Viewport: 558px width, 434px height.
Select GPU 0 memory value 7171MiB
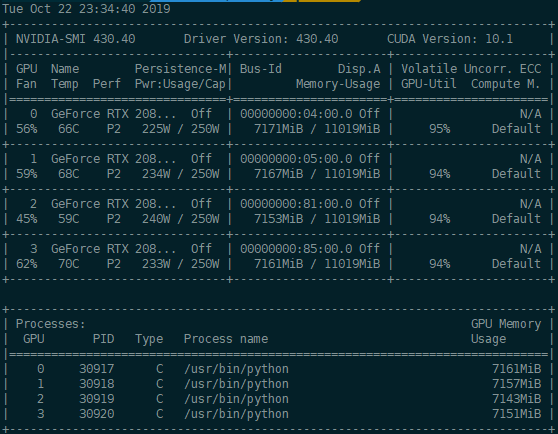[279, 129]
